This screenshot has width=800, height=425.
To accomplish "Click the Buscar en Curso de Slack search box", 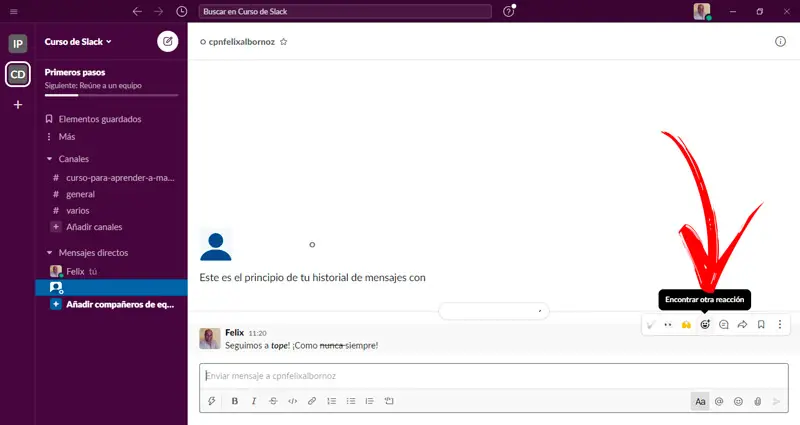I will 345,11.
